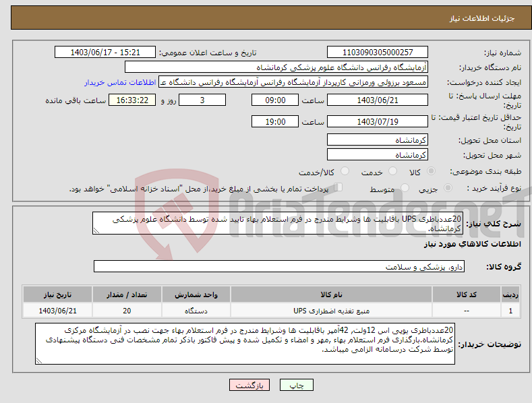This screenshot has width=532, height=403.
Task: Click the buyer organization name field
Action: (x=276, y=67)
